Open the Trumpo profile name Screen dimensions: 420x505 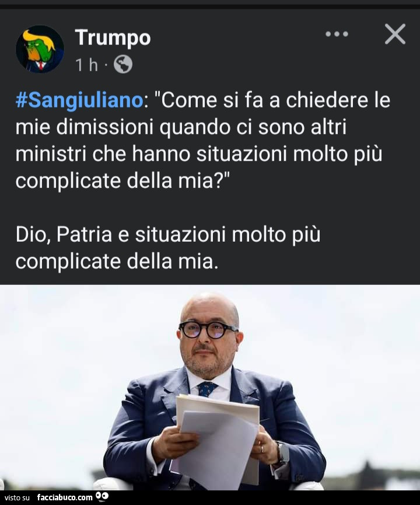click(113, 37)
